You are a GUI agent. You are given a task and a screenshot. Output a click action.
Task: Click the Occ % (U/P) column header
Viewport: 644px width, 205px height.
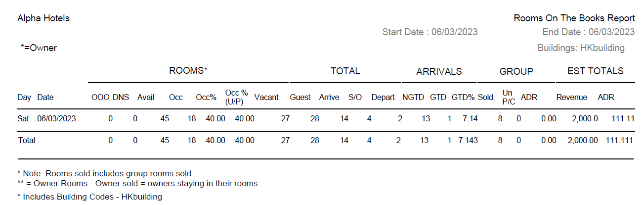click(x=237, y=97)
